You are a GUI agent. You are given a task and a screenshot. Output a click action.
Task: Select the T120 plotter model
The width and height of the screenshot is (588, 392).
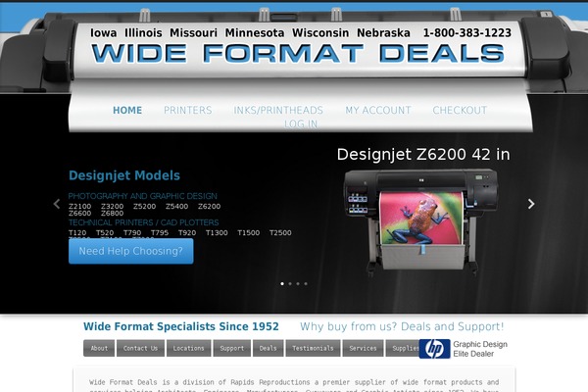click(x=77, y=232)
